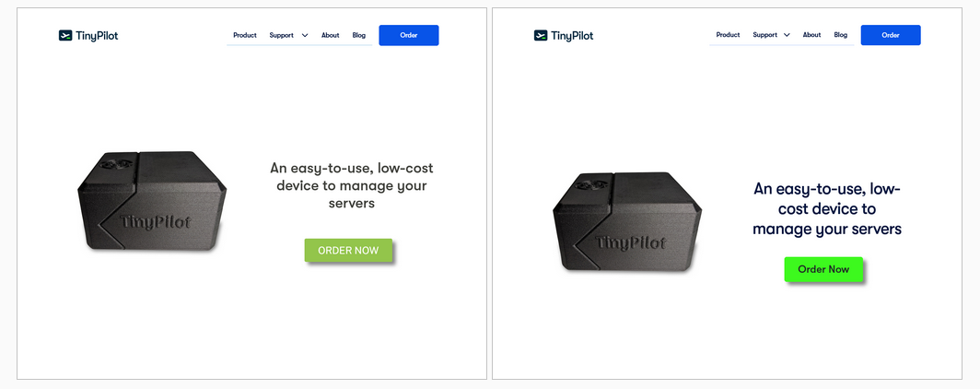Select Product in the right navigation bar
This screenshot has width=980, height=389.
[729, 36]
